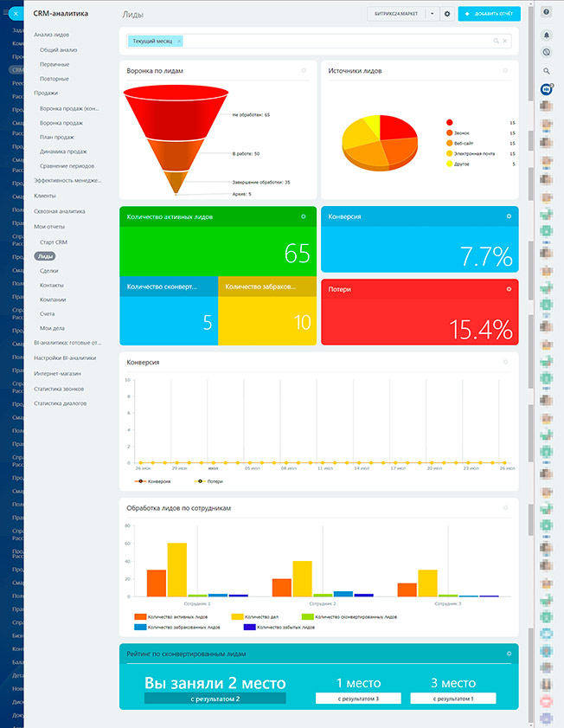Expand the Битрикс24.Маркет dropdown arrow
Image resolution: width=564 pixels, height=728 pixels.
coord(432,14)
